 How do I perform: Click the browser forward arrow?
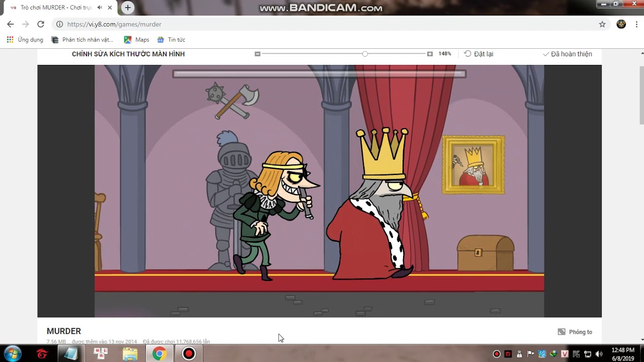click(26, 24)
